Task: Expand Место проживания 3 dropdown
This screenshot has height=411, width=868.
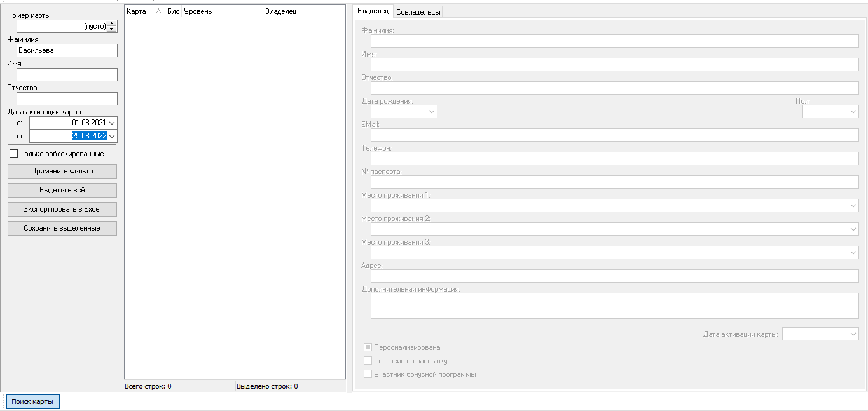Action: click(x=853, y=253)
